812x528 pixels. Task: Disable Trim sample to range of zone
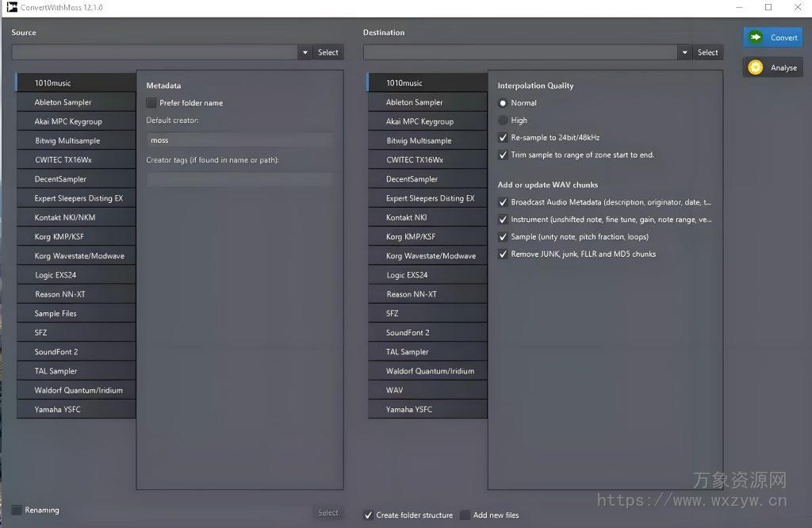click(x=503, y=155)
